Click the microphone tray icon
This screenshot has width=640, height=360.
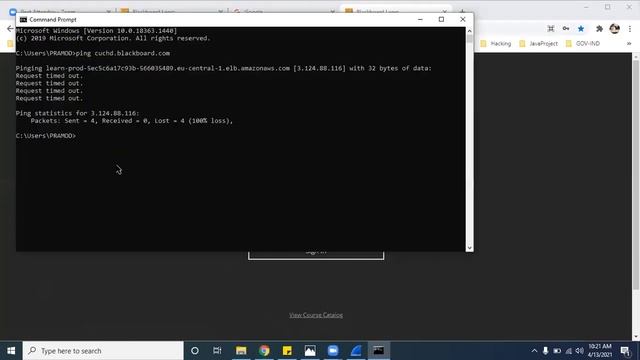tap(545, 351)
